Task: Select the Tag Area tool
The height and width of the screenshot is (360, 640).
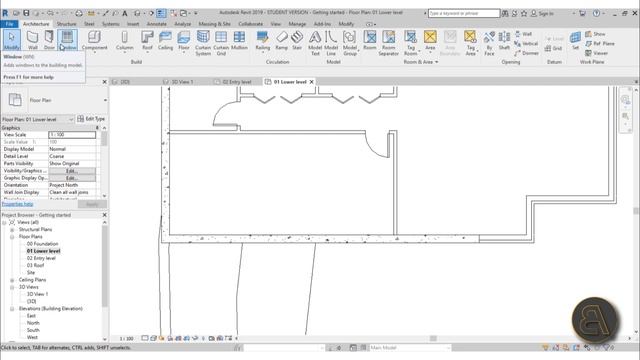Action: click(x=471, y=43)
